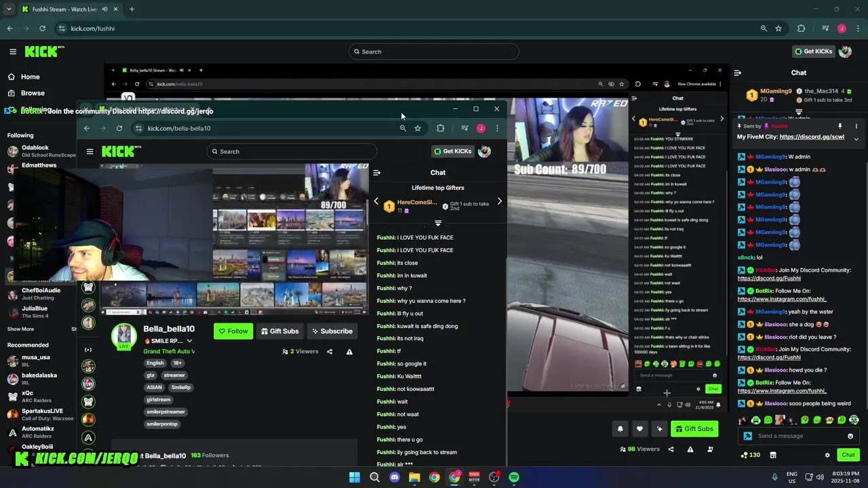Reload the kick.com/fushhi page
868x488 pixels.
(x=42, y=28)
